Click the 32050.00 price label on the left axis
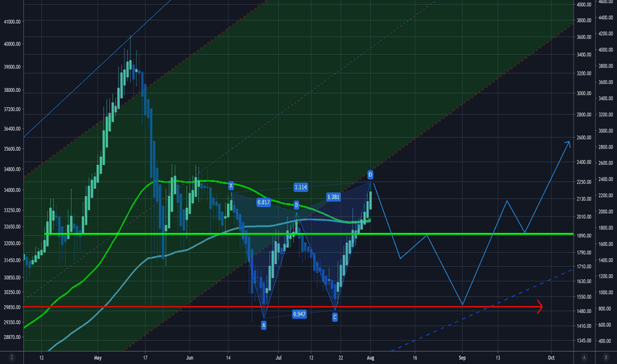 pos(12,243)
